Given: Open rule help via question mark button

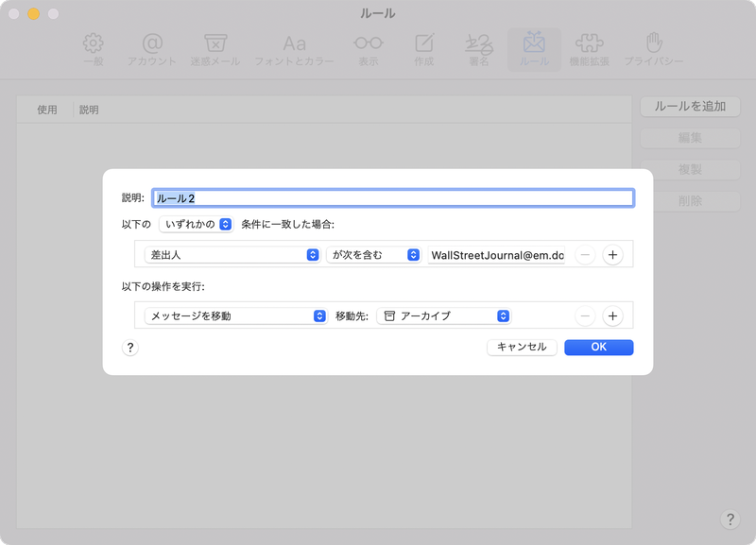Looking at the screenshot, I should point(129,348).
